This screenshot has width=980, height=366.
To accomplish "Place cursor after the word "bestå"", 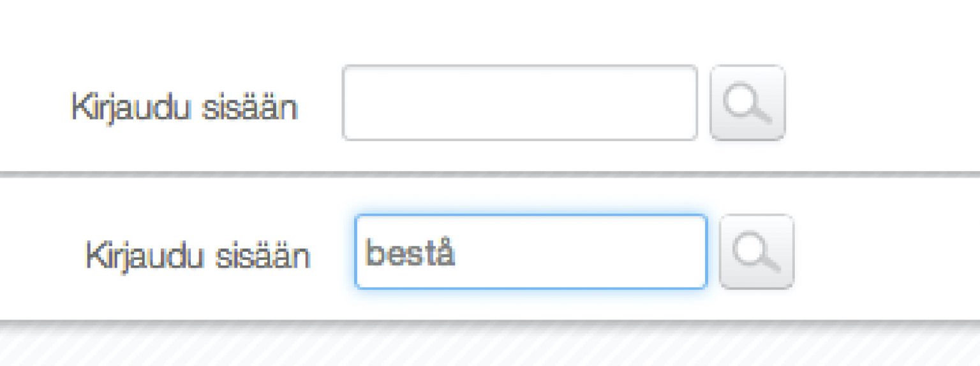I will coord(458,254).
